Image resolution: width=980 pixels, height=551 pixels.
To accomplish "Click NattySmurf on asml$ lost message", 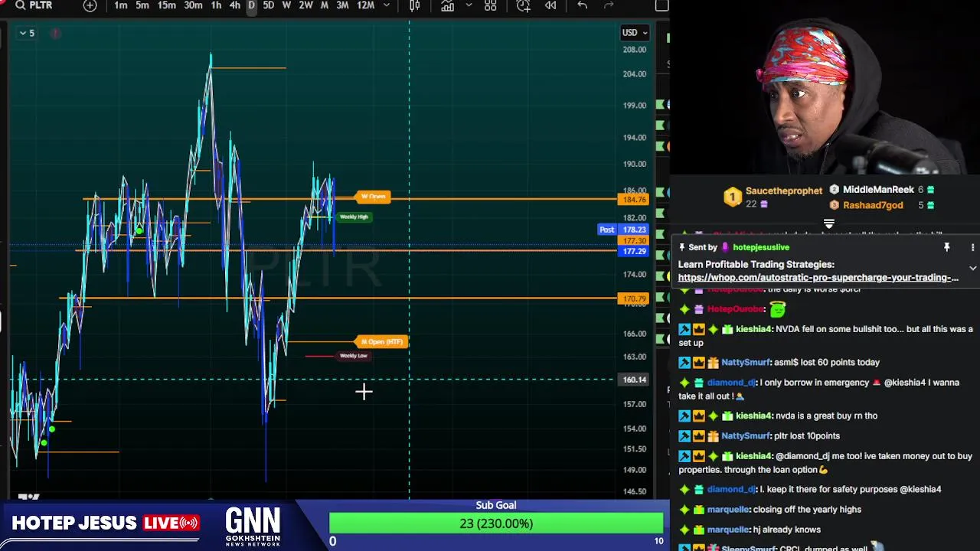I will [x=745, y=362].
